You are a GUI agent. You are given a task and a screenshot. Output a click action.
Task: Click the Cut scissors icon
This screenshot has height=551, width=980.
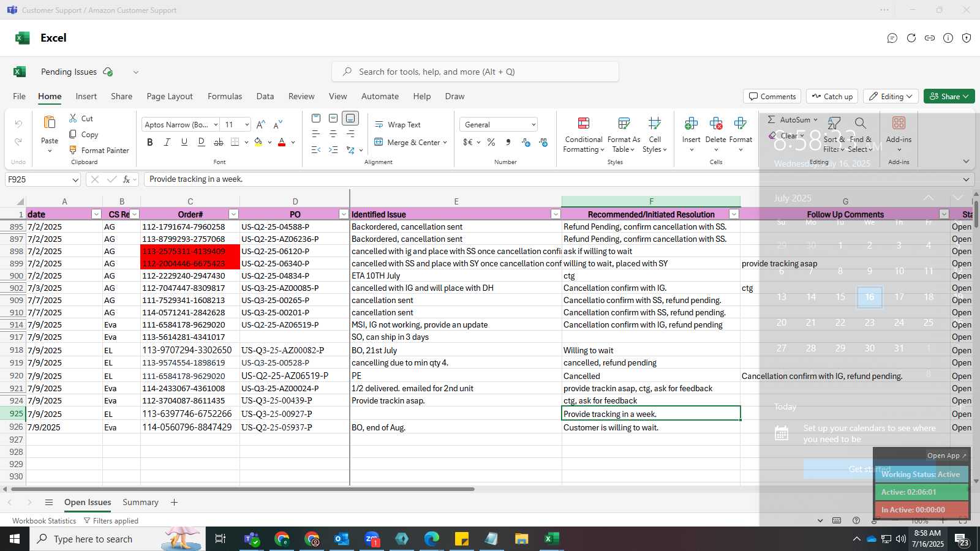[x=73, y=118]
